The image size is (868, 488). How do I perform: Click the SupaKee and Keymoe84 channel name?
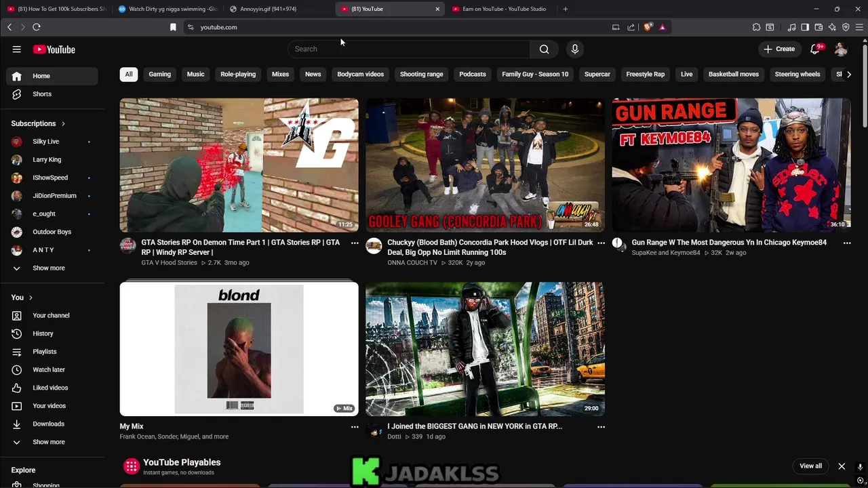665,253
